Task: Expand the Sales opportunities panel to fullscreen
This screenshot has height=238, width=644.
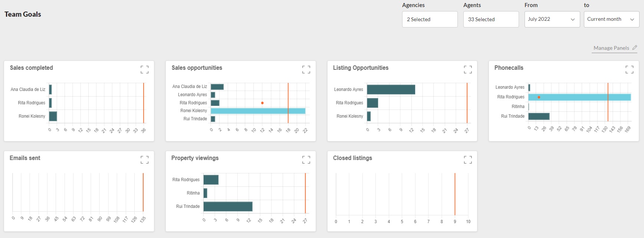Action: 306,69
